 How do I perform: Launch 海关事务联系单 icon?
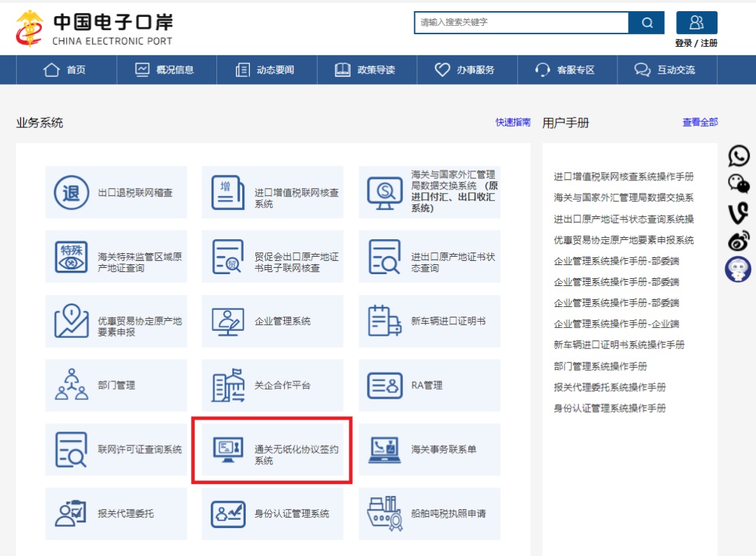(384, 450)
